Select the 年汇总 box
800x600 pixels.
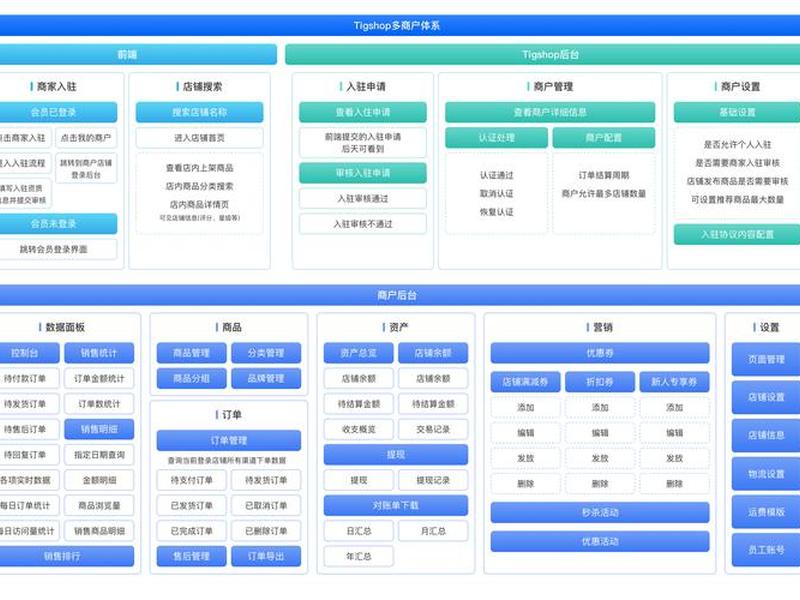point(359,556)
